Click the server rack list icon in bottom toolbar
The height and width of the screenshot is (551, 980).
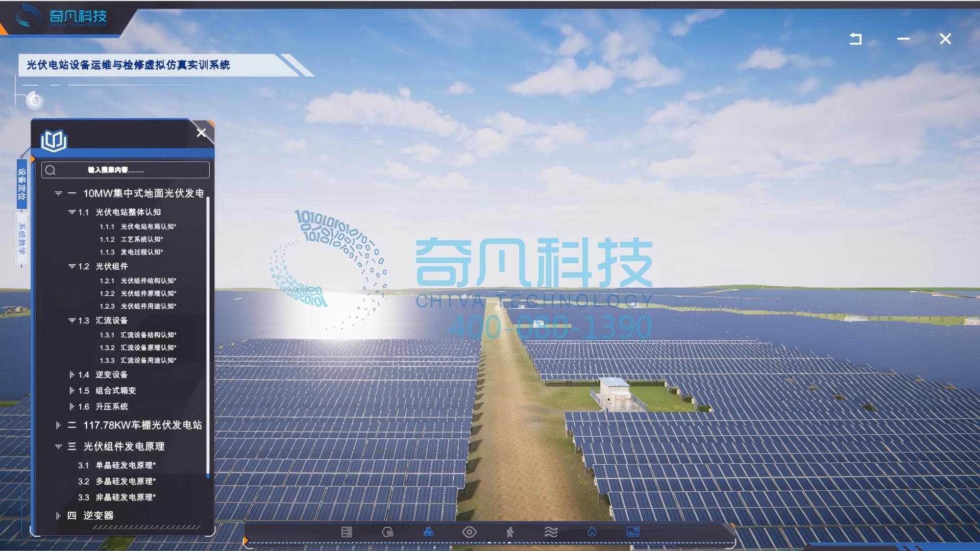point(347,532)
